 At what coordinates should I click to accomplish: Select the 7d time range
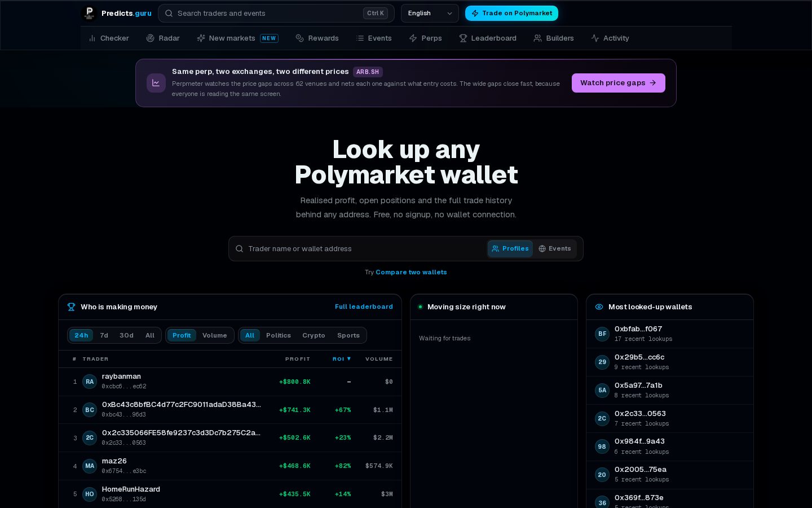pos(104,335)
